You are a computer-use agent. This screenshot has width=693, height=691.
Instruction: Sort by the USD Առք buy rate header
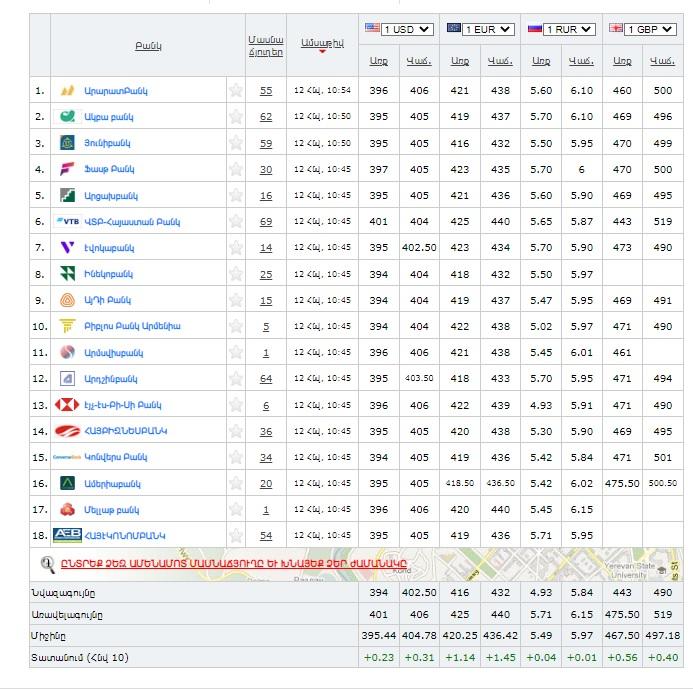378,61
